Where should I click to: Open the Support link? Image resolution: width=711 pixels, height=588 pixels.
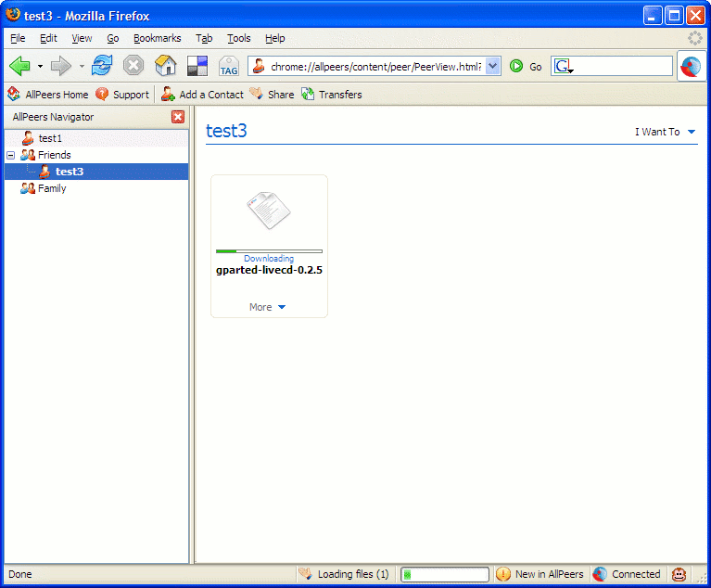click(131, 95)
